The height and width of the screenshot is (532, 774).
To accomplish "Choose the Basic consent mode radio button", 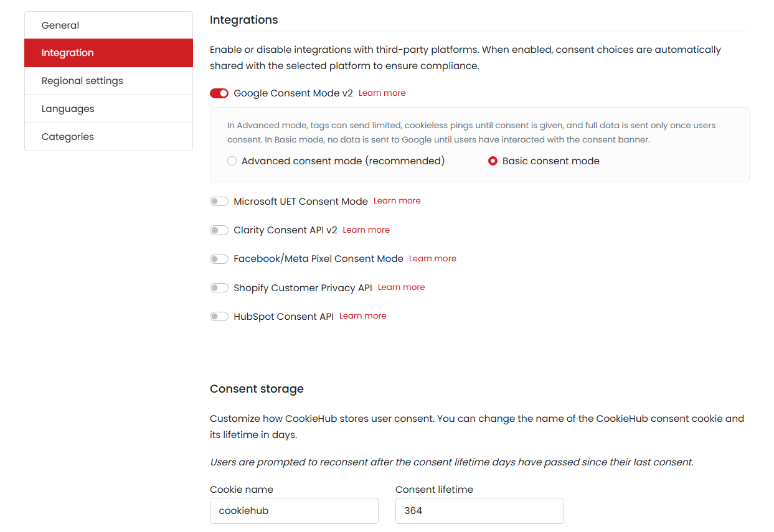I will (493, 161).
